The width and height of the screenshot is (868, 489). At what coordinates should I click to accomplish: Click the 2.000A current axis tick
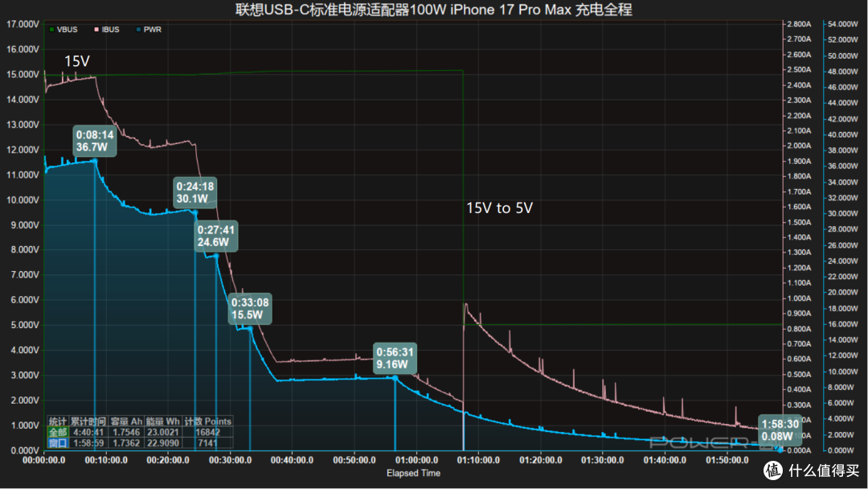799,146
